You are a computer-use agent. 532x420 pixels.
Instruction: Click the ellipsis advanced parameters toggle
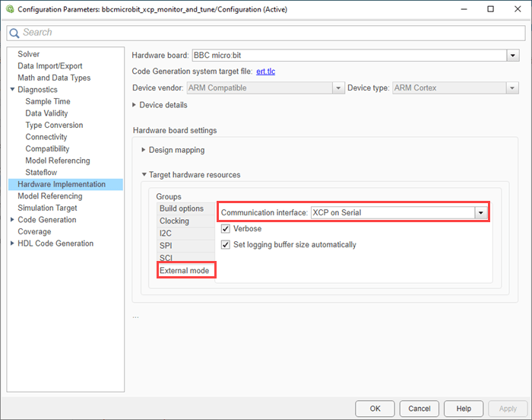[135, 317]
